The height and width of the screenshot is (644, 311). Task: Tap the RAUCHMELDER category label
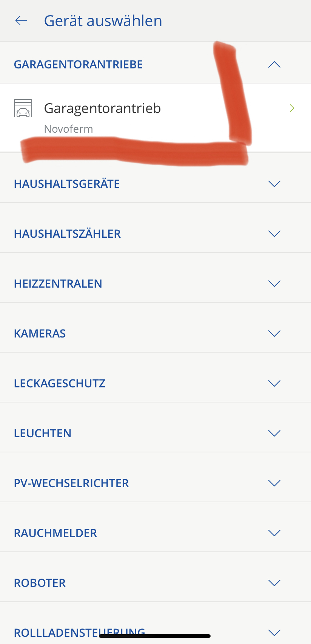55,533
